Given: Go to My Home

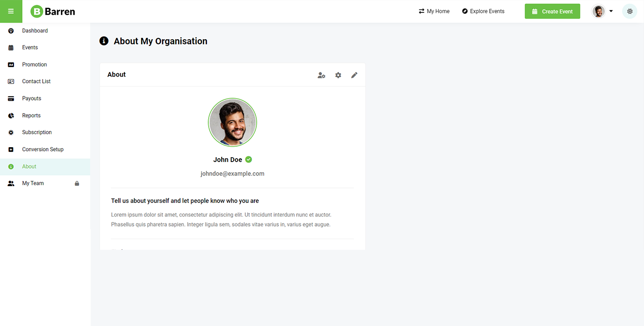Looking at the screenshot, I should point(434,12).
